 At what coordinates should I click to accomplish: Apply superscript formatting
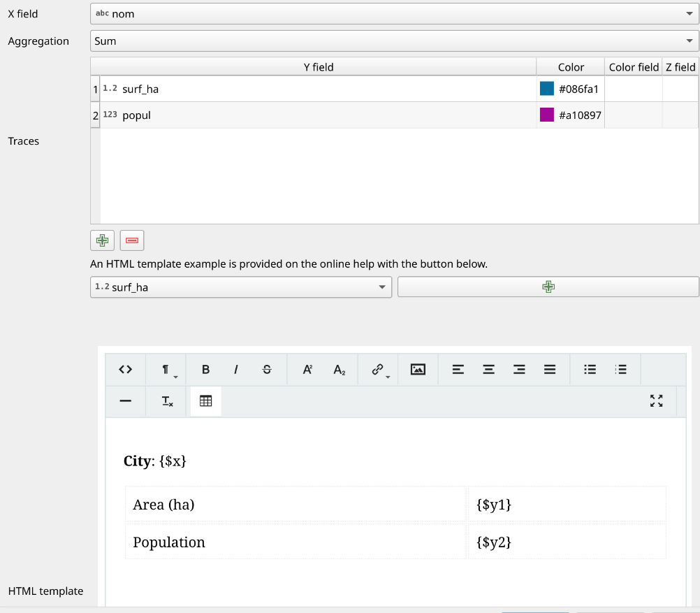tap(307, 370)
